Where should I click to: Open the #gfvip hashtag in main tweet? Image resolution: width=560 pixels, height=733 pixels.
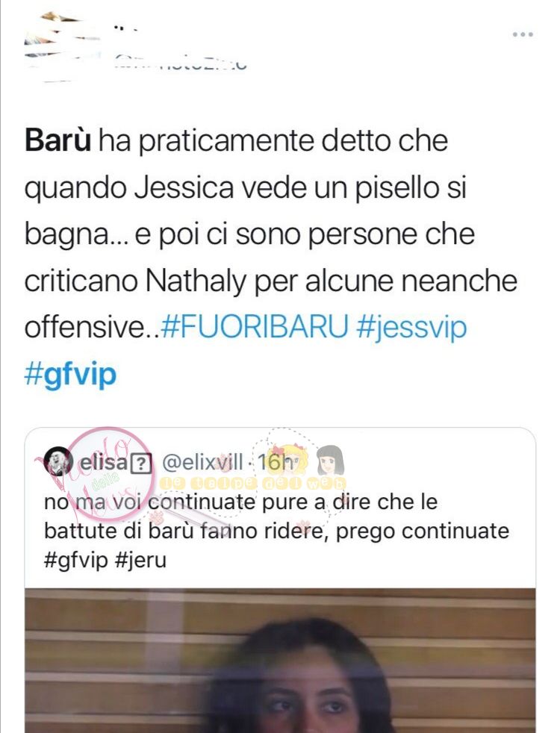coord(70,375)
